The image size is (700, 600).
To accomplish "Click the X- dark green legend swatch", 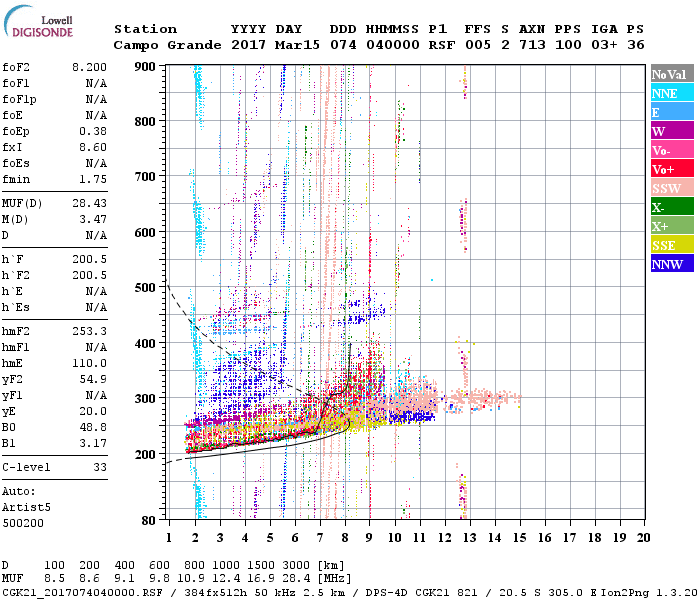I will 669,208.
